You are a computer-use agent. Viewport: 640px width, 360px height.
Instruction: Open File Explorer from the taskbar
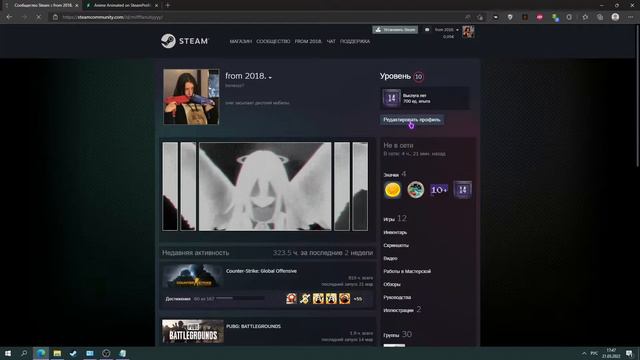click(x=57, y=353)
